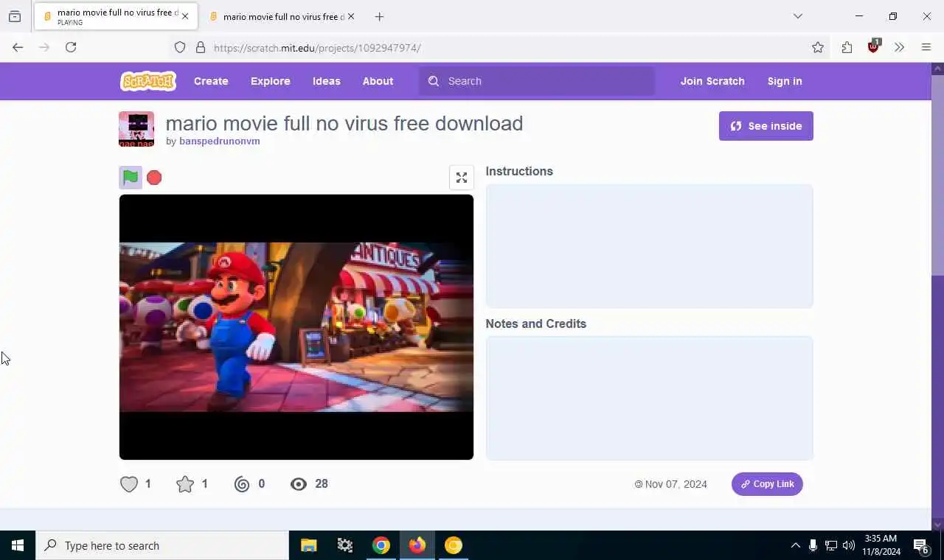Open a new browser tab
The height and width of the screenshot is (560, 944).
(x=379, y=16)
